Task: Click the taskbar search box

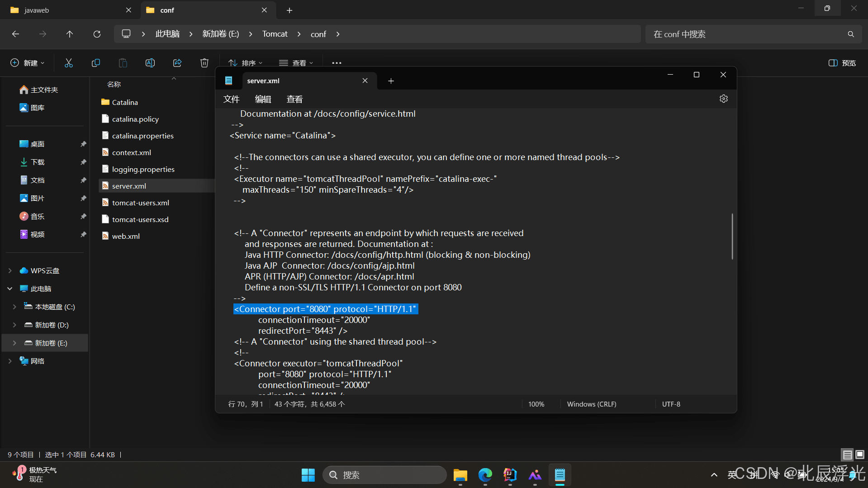Action: click(384, 475)
